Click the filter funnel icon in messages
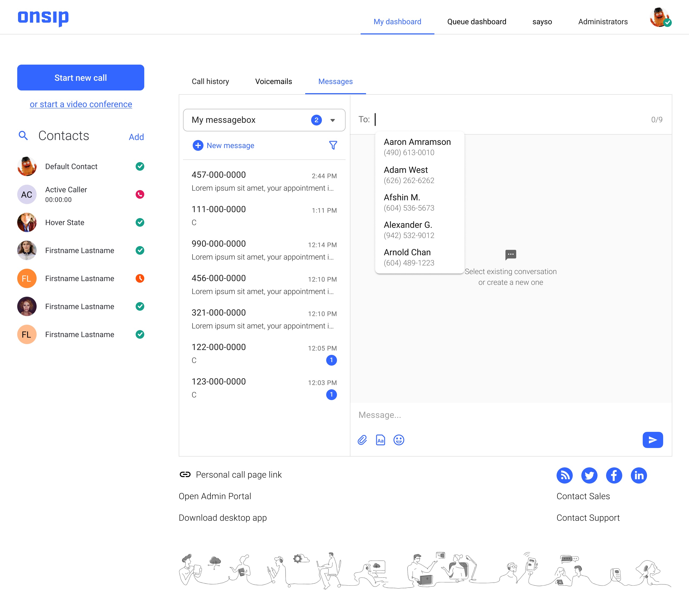 tap(333, 145)
